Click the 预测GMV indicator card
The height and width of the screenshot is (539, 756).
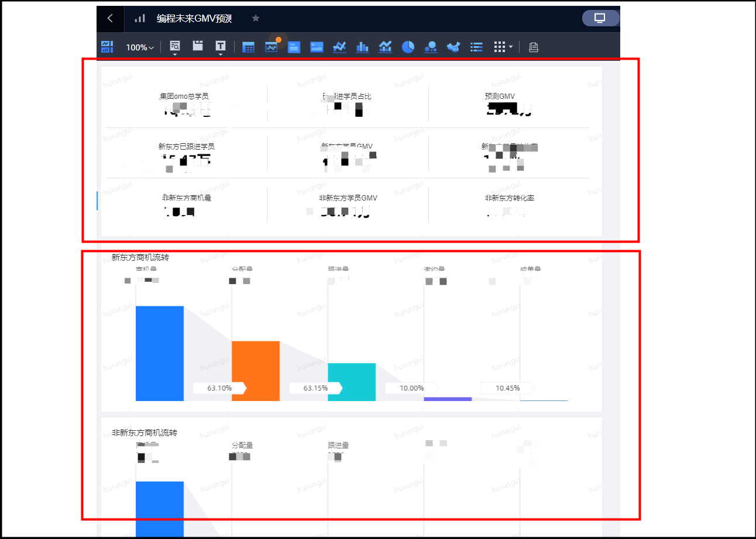click(508, 103)
